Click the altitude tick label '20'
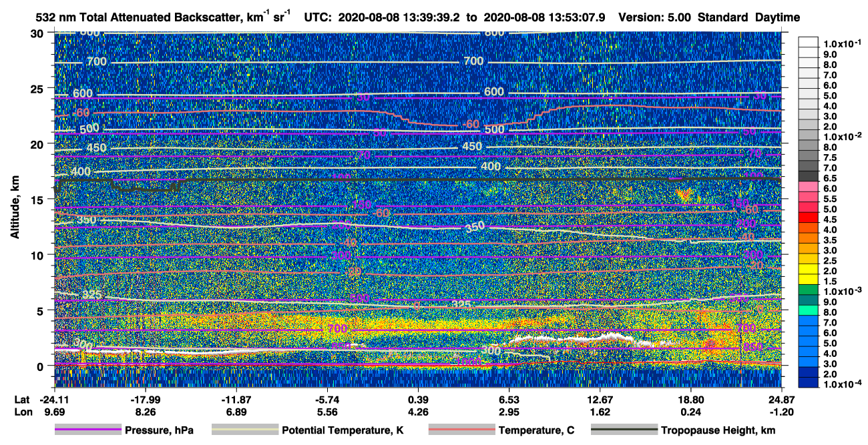868x445 pixels. tap(39, 143)
